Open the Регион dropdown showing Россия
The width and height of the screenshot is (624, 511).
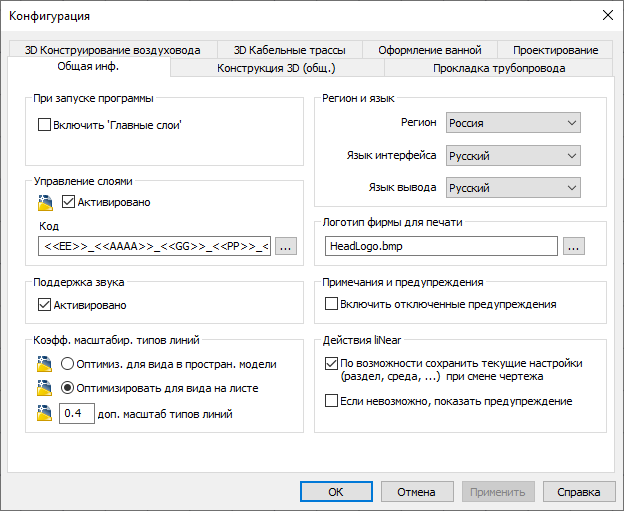513,123
